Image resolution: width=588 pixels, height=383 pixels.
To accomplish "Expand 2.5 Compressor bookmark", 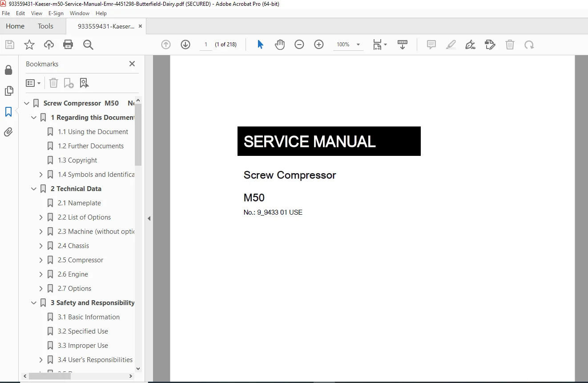I will click(41, 260).
